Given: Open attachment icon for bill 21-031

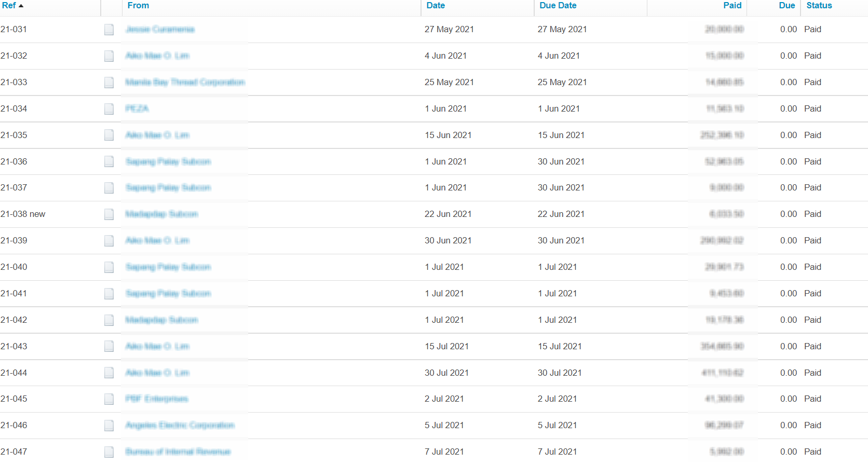Looking at the screenshot, I should [109, 30].
